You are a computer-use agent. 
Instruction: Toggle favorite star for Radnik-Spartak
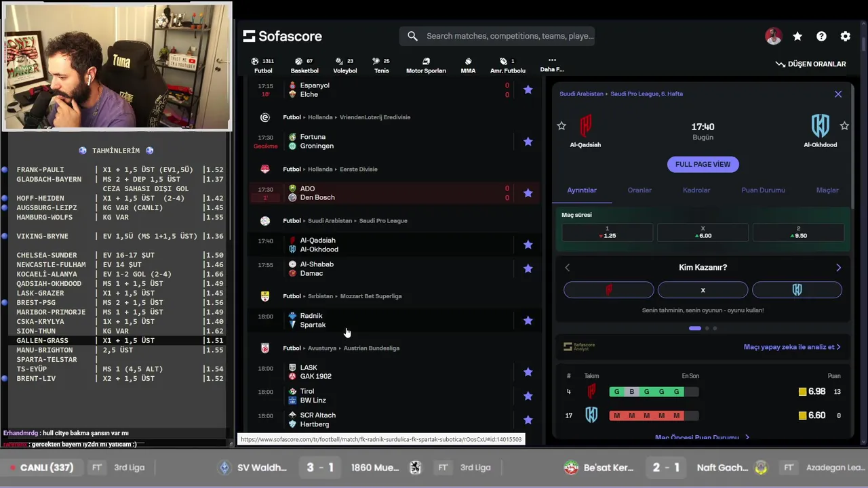(x=528, y=320)
